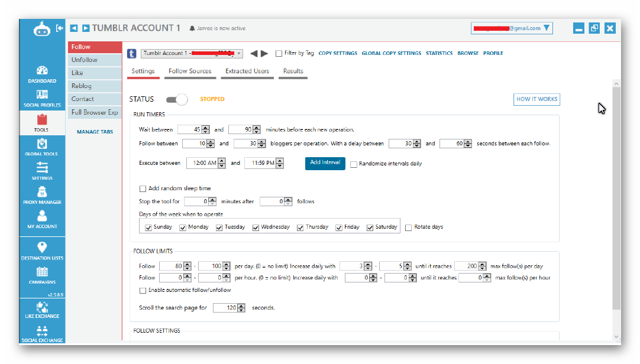This screenshot has height=364, width=640.
Task: Uncheck Saturday operating day
Action: coord(370,227)
